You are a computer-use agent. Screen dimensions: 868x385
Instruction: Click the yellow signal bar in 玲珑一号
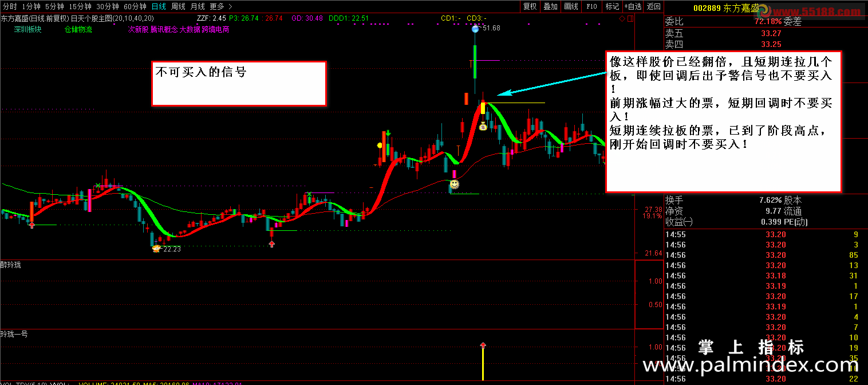[483, 364]
